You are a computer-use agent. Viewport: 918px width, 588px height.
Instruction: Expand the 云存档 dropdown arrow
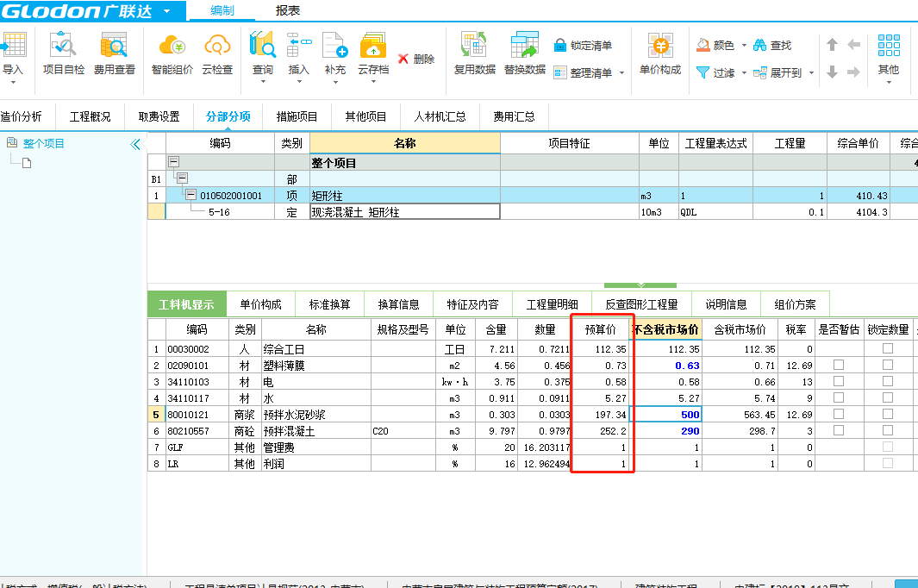point(373,82)
